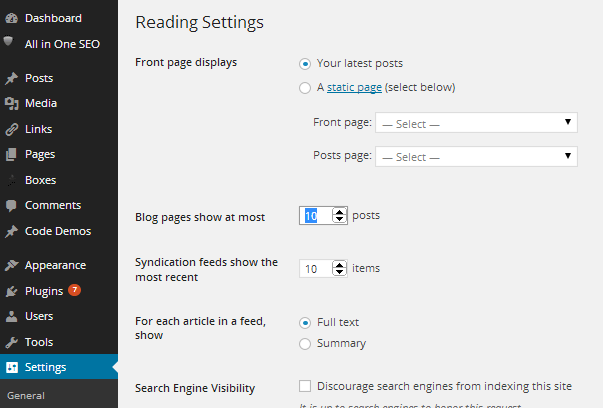Click the All in One SEO shield icon
The width and height of the screenshot is (603, 408).
click(11, 43)
